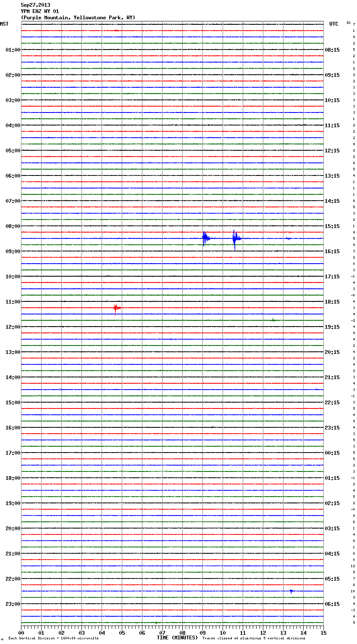The height and width of the screenshot is (644, 357).
Task: Select the 02:00 MST time label
Action: 13,75
